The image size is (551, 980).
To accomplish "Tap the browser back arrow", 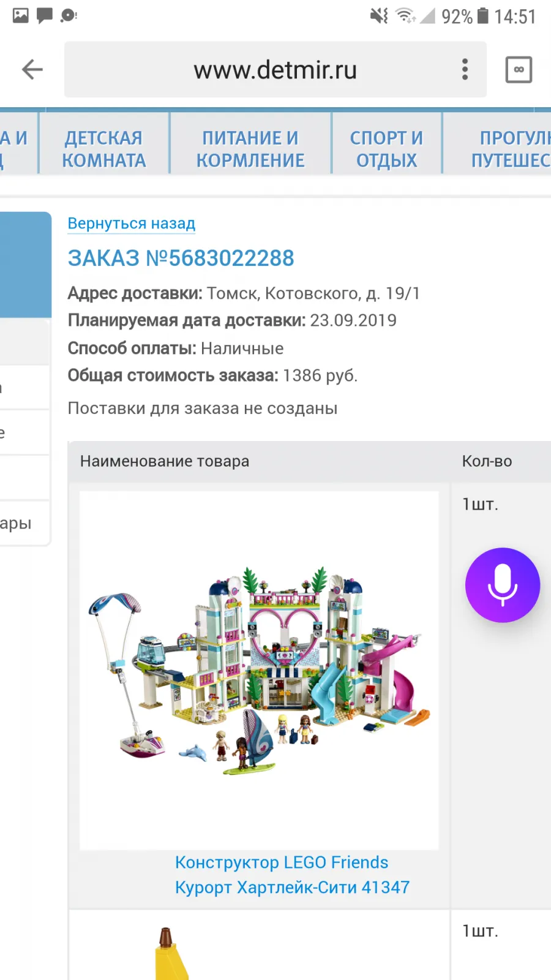I will 32,69.
